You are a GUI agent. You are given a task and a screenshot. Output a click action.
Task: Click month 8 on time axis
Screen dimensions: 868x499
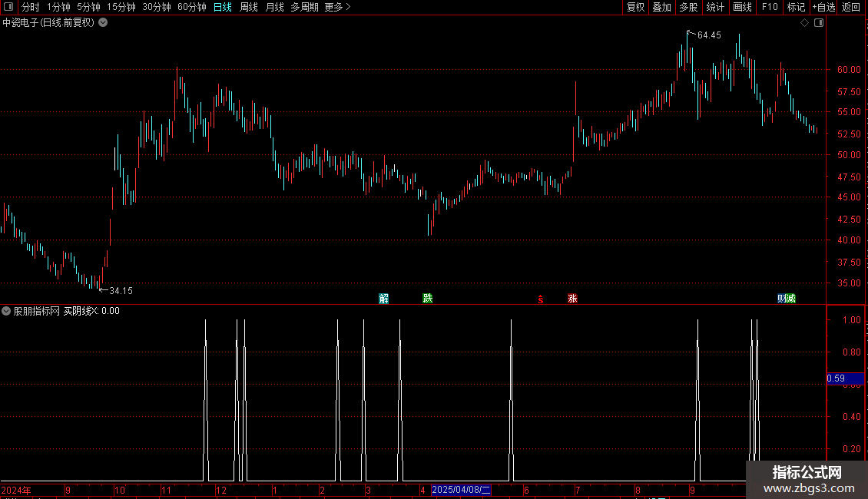(x=638, y=490)
